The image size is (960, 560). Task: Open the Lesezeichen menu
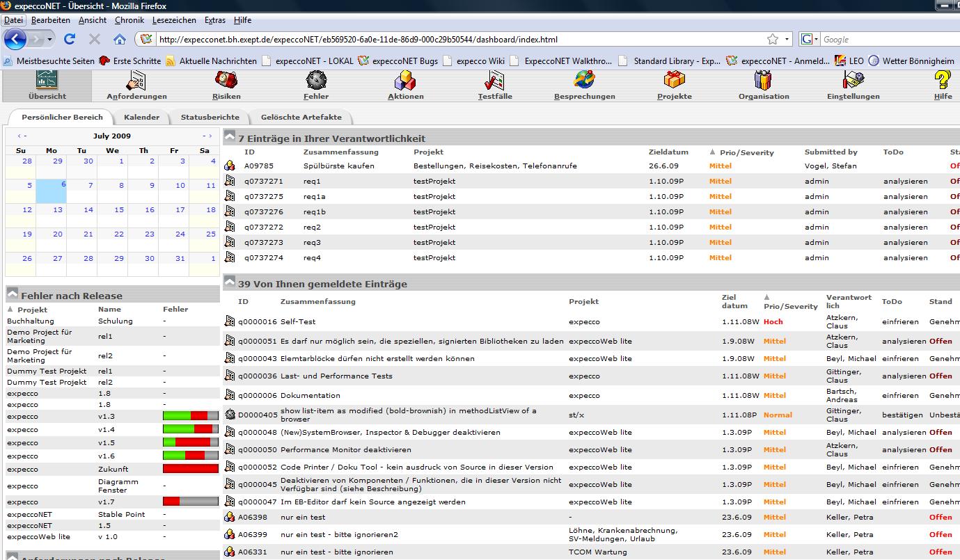tap(174, 20)
